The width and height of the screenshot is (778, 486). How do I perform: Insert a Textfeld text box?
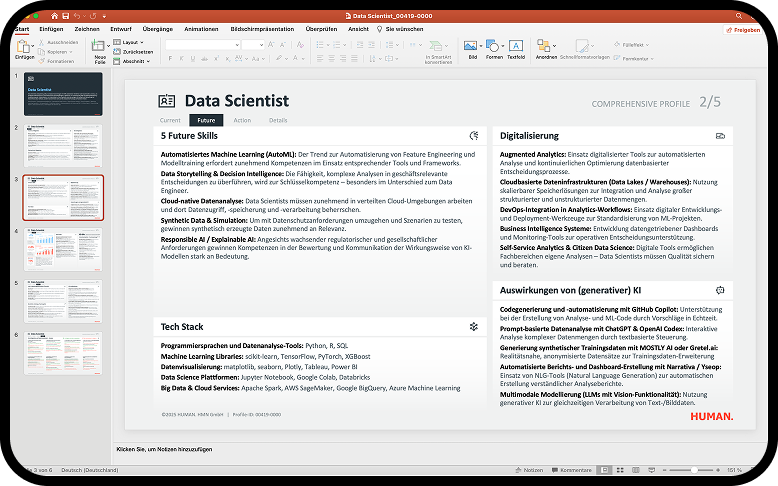[516, 47]
